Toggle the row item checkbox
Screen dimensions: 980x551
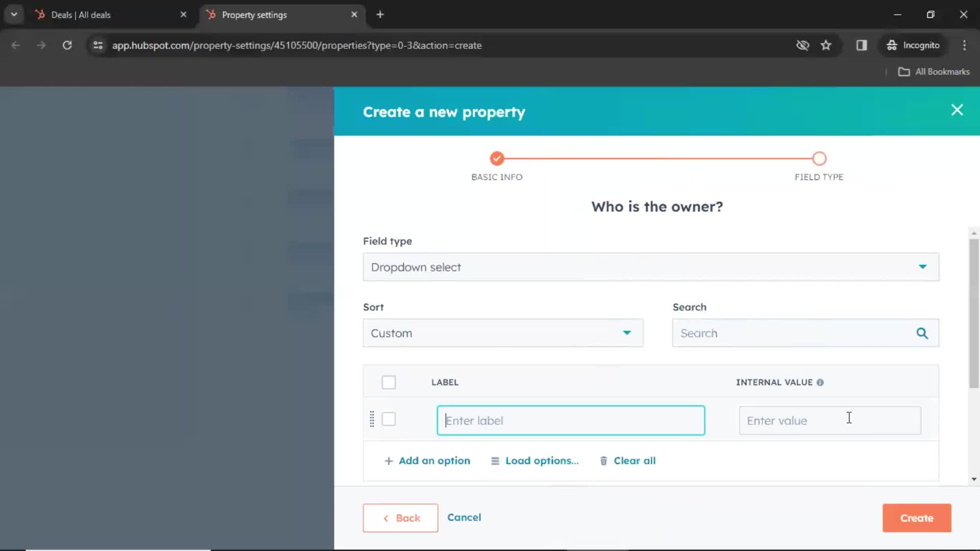tap(389, 419)
